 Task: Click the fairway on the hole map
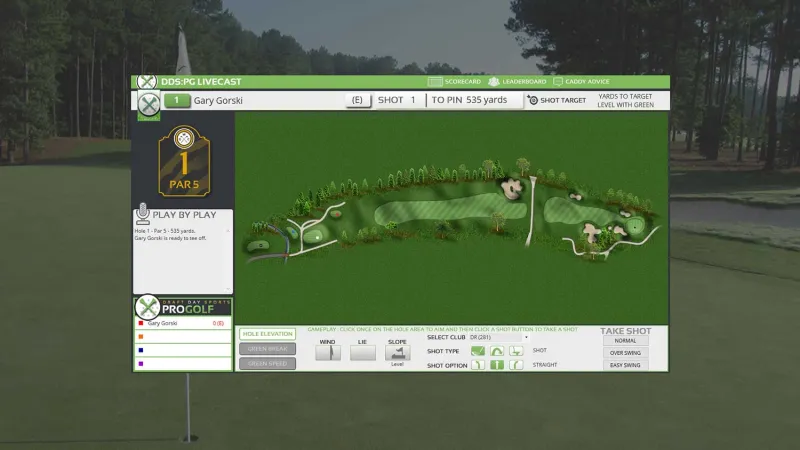[x=450, y=212]
